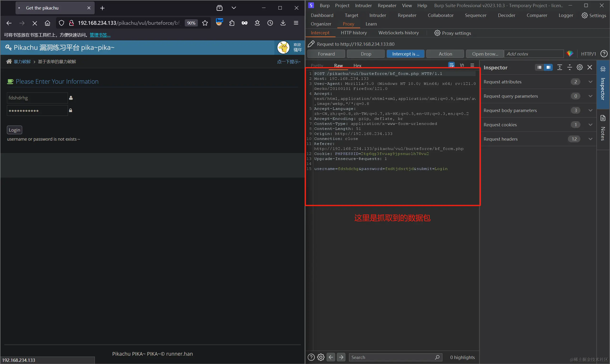Open Firefox list all tabs dropdown

(x=234, y=8)
